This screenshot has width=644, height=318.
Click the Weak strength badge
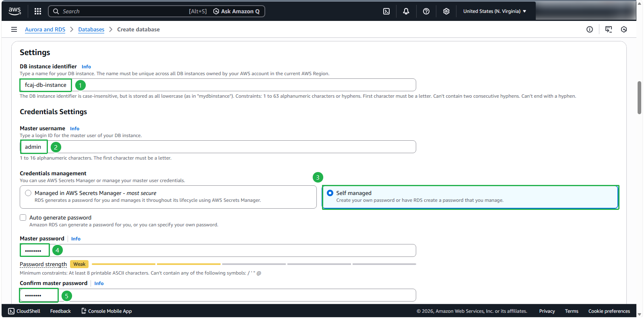click(x=79, y=264)
